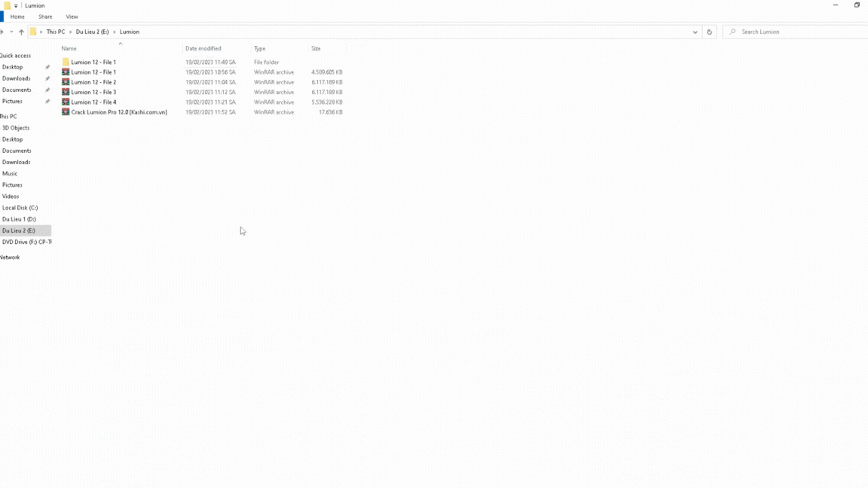Open Pictures under This PC

pyautogui.click(x=12, y=185)
